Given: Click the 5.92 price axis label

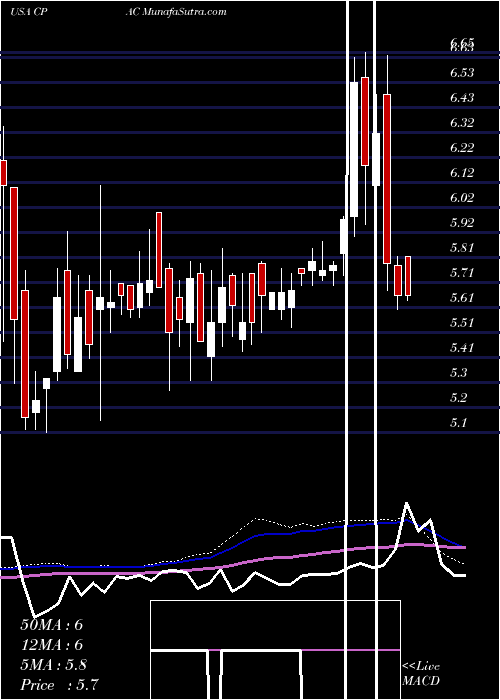Looking at the screenshot, I should (462, 222).
